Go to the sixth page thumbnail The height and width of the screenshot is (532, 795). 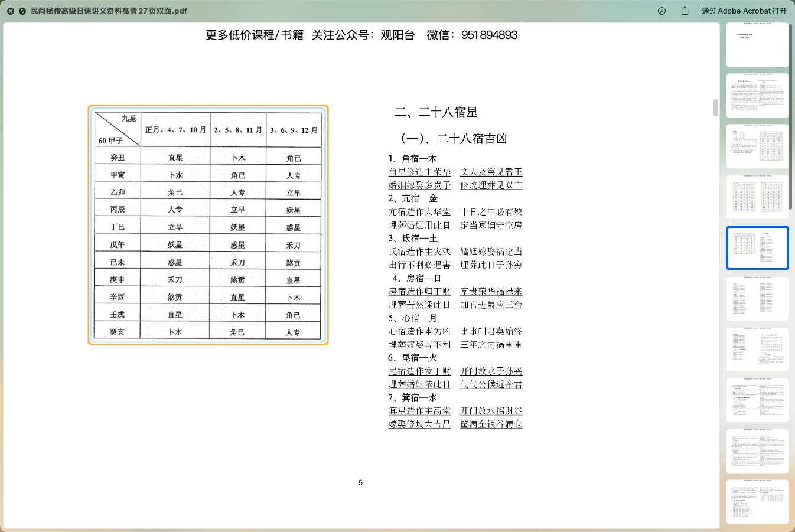[x=757, y=299]
